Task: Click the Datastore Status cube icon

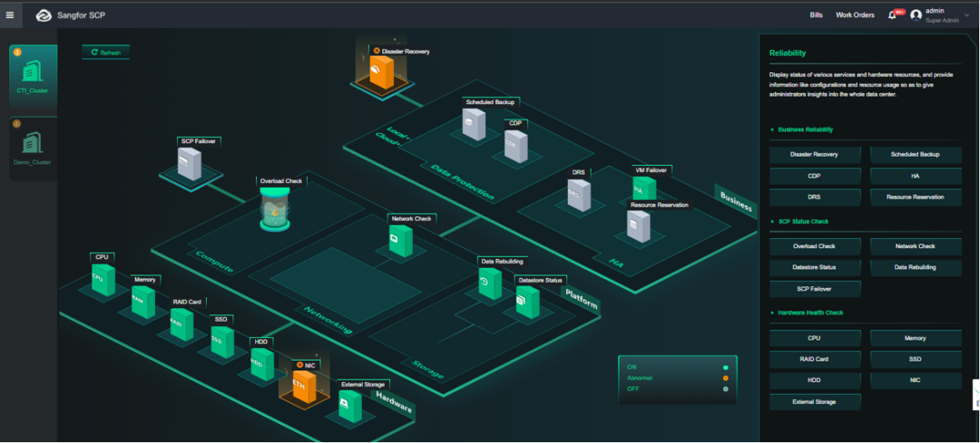Action: 527,302
